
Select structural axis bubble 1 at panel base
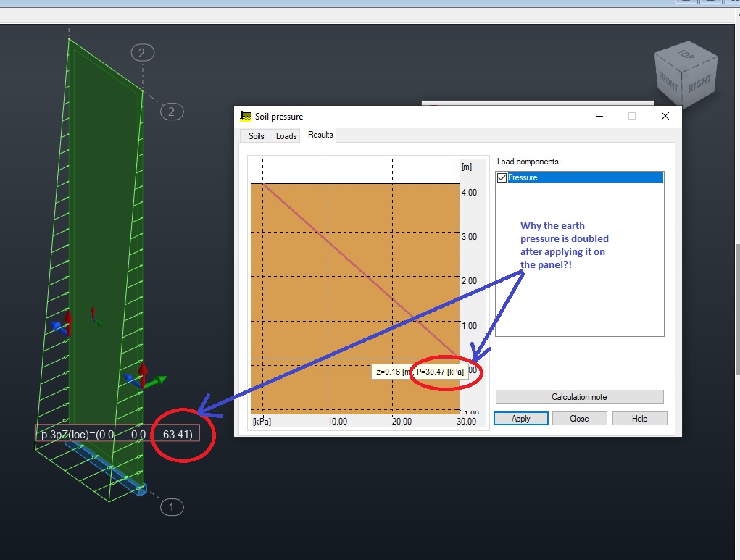click(x=171, y=507)
